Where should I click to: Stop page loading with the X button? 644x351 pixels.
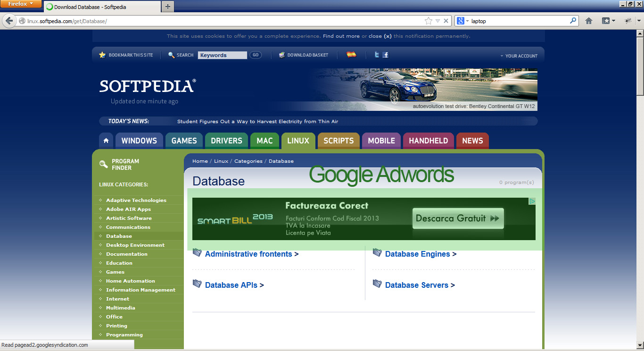tap(446, 21)
